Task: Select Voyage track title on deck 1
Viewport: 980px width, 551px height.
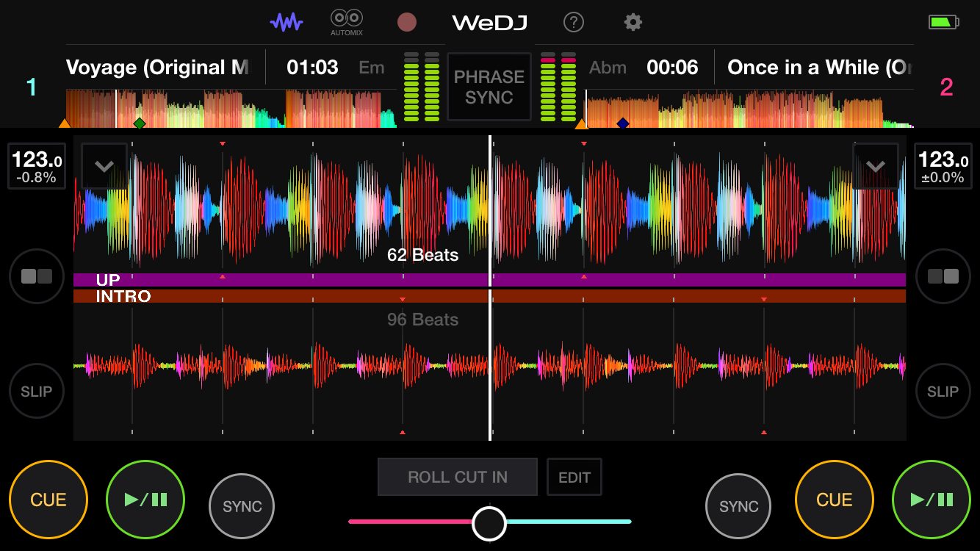Action: pos(157,68)
